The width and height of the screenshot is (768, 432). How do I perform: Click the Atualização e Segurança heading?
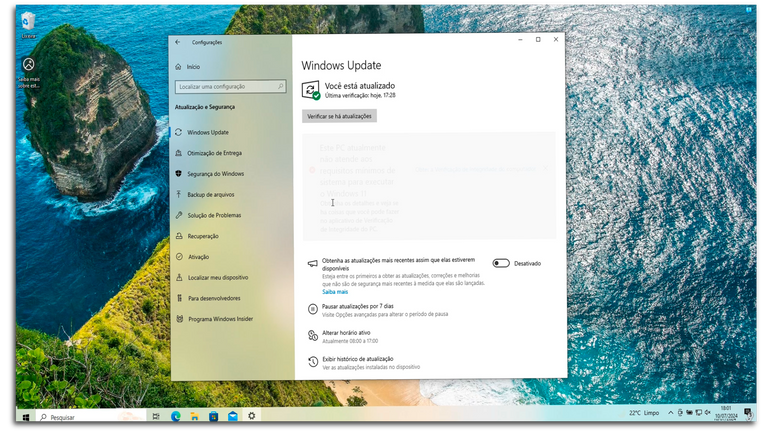click(205, 107)
